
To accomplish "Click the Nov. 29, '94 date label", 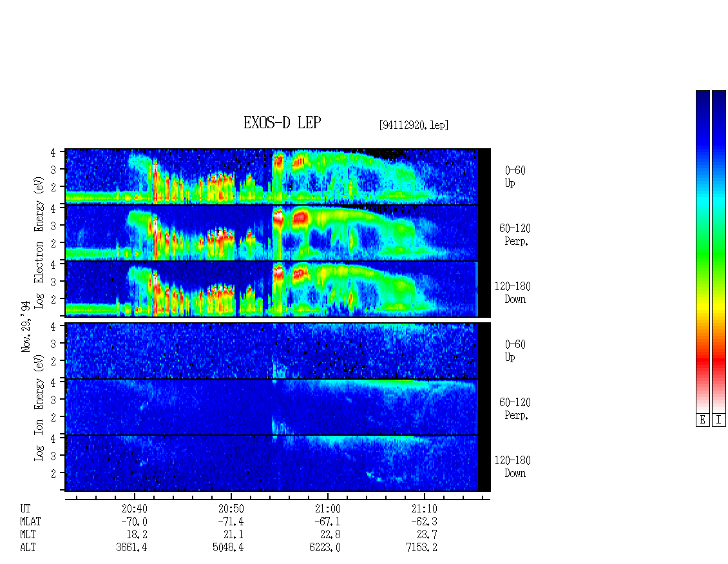I will coord(26,326).
